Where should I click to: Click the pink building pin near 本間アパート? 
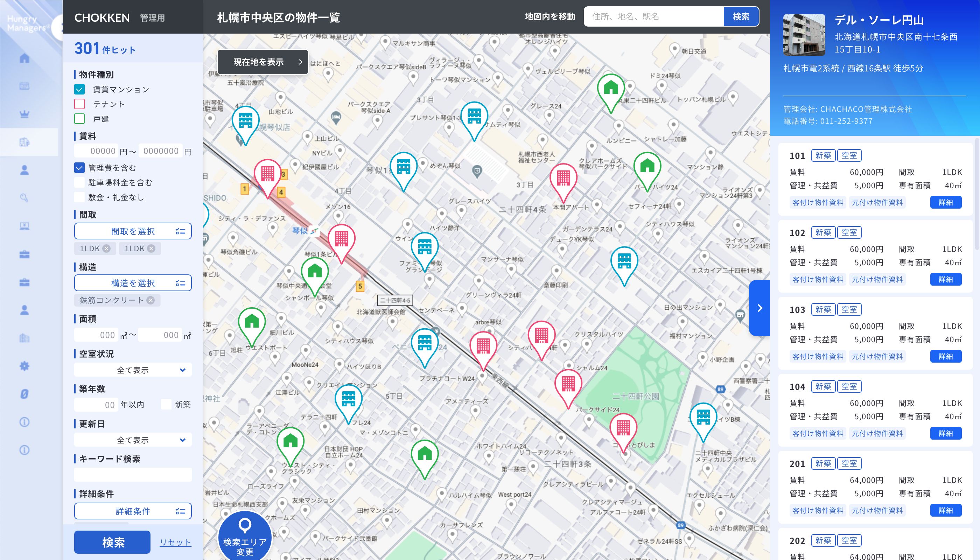pos(563,178)
